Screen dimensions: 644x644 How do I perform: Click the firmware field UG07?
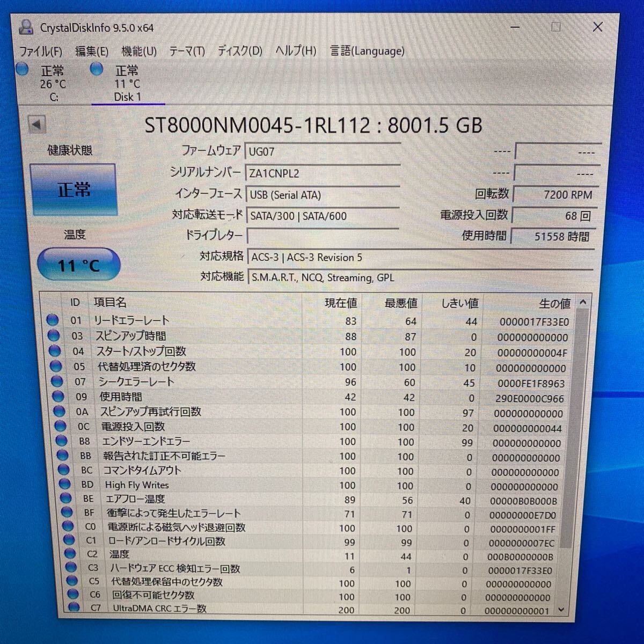[x=322, y=152]
